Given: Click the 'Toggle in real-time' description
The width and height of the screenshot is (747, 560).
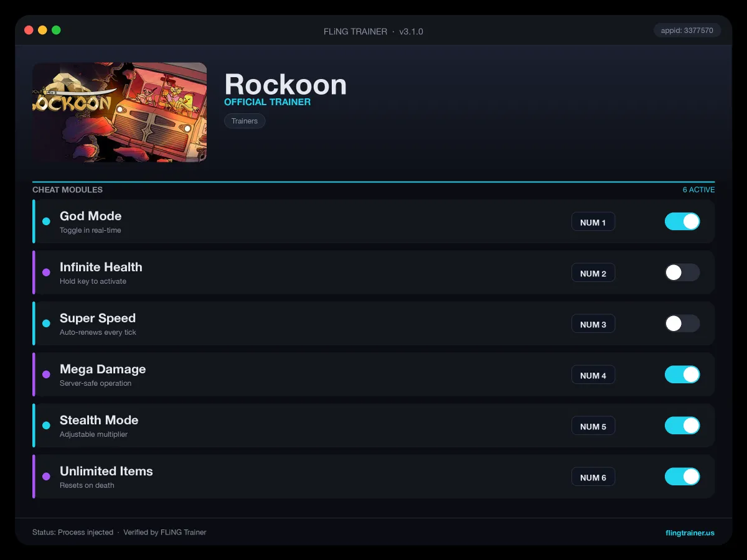Looking at the screenshot, I should (x=90, y=230).
